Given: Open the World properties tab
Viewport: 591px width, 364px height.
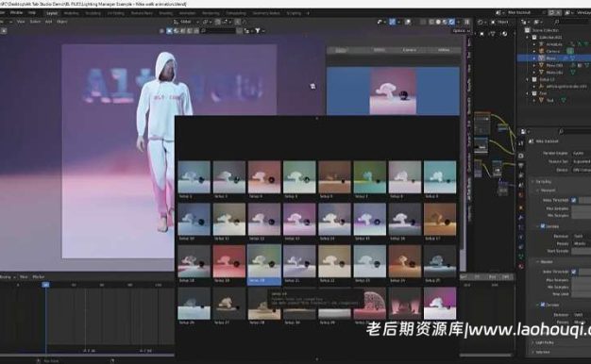Looking at the screenshot, I should 521,195.
